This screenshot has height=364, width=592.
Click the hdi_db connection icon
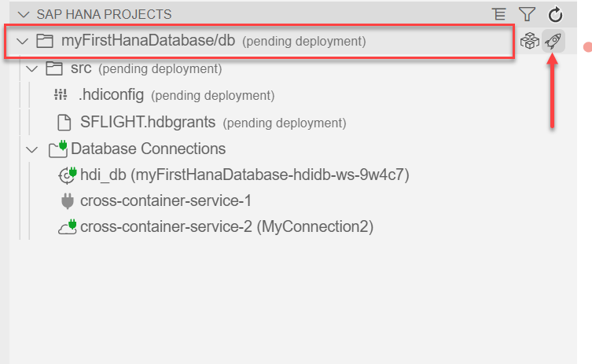pos(67,175)
